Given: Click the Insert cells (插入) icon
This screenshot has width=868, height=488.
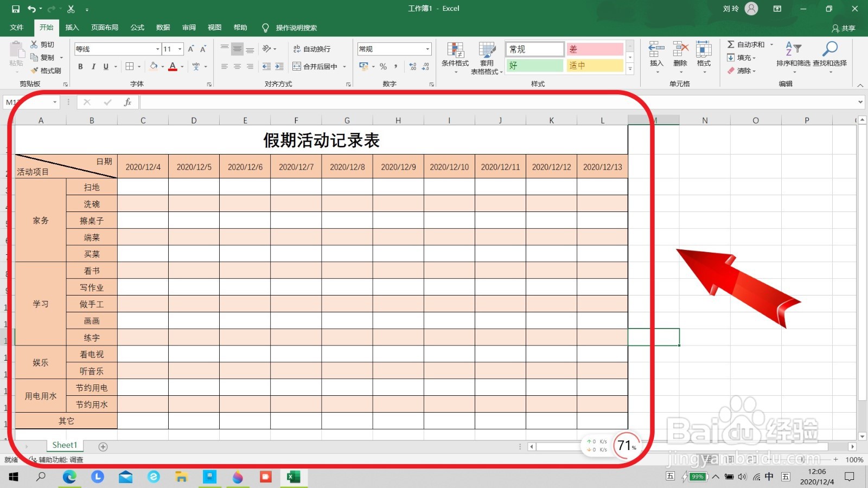Looking at the screenshot, I should 656,50.
